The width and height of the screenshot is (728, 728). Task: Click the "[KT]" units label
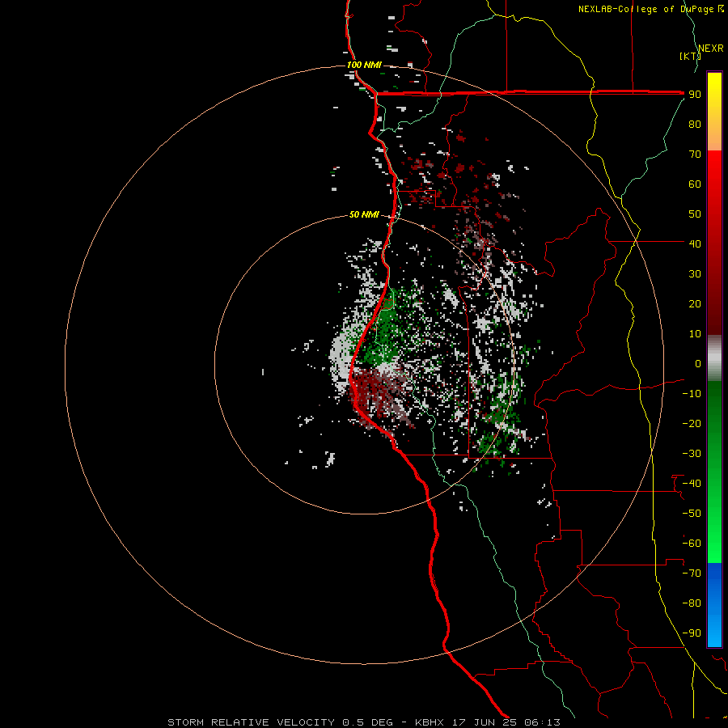click(x=690, y=56)
